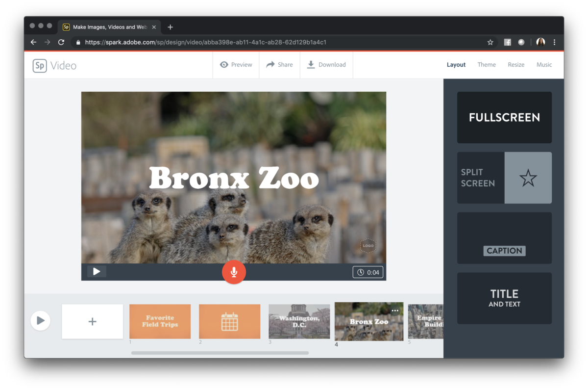Open the profile avatar menu
Viewport: 588px width, 390px height.
(540, 42)
